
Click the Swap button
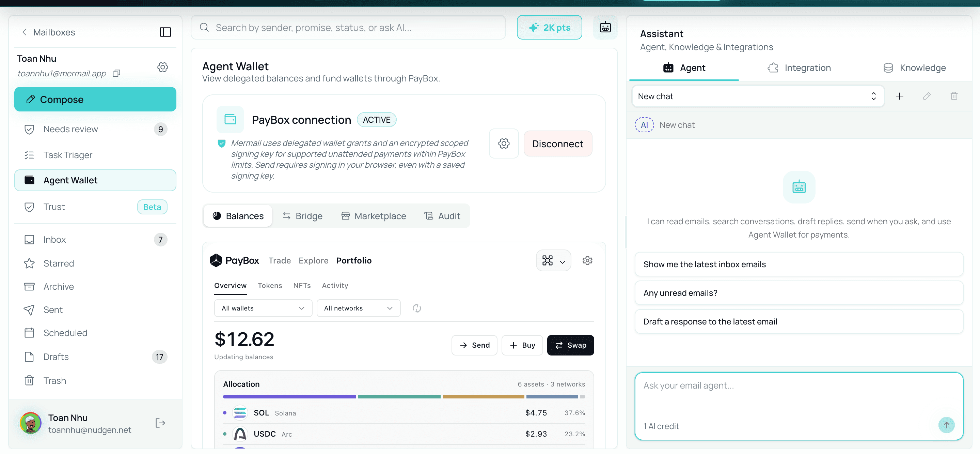[570, 345]
